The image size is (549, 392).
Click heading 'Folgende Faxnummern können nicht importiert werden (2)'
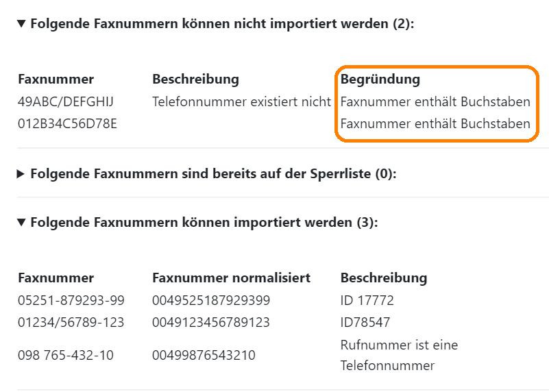point(222,24)
